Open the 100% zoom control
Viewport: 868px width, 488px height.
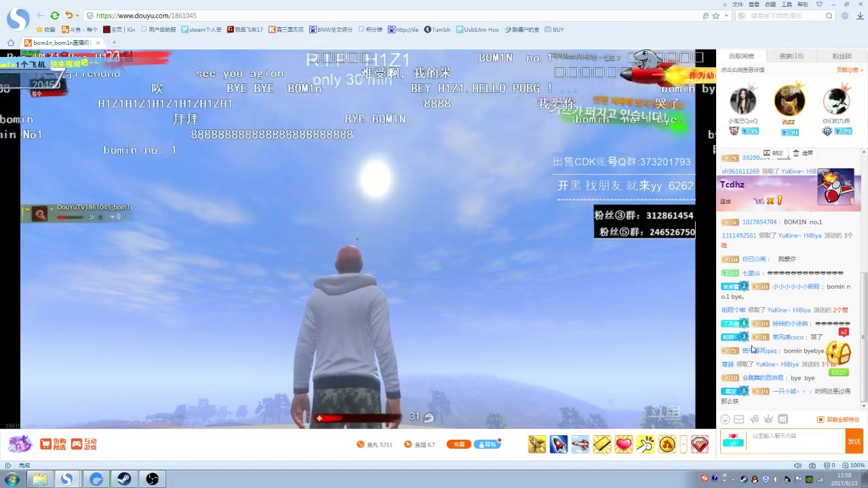tap(854, 466)
